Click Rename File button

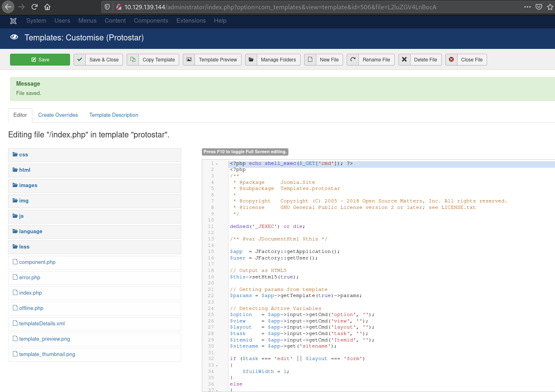point(371,59)
